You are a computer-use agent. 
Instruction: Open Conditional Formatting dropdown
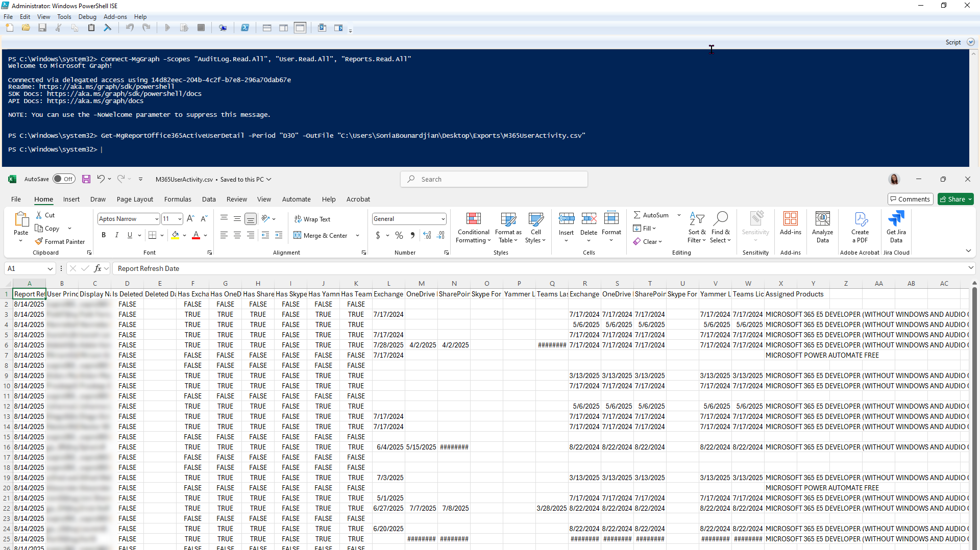[473, 228]
